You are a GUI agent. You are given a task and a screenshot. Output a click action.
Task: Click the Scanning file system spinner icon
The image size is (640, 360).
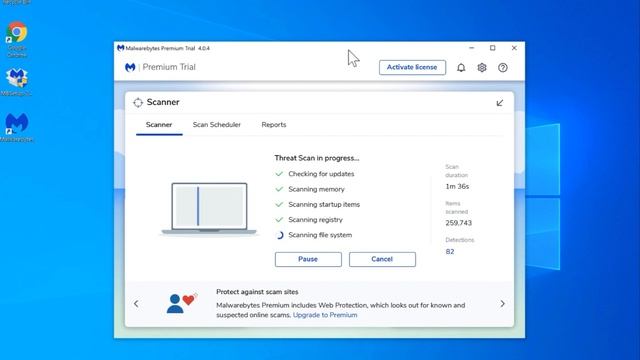pyautogui.click(x=279, y=235)
